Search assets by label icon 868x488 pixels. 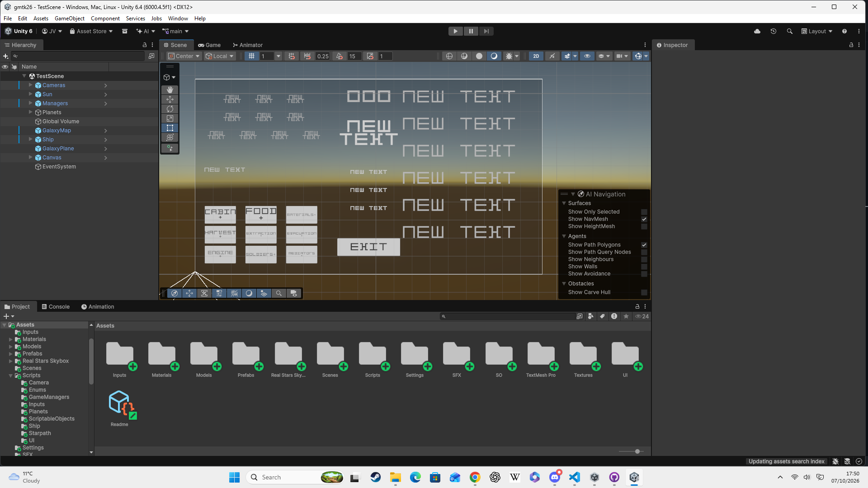(x=603, y=316)
